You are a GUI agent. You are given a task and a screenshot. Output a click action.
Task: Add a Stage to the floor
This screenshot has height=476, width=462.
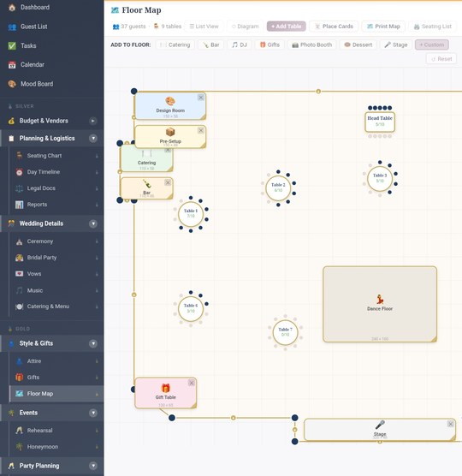396,45
